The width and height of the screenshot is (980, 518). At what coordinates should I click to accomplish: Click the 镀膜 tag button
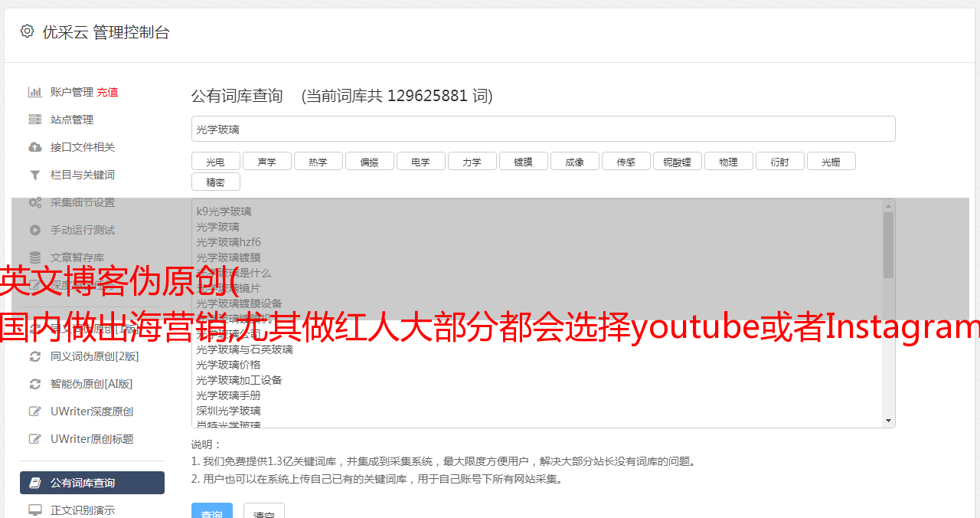coord(523,161)
